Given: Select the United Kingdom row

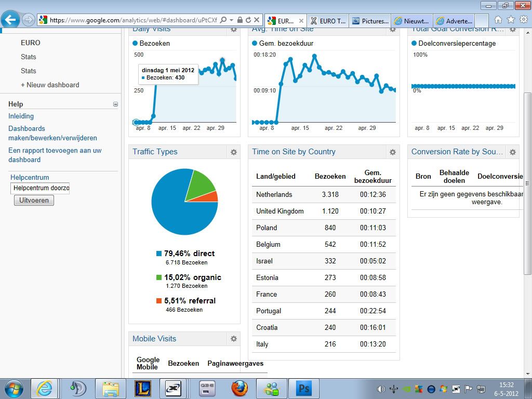Looking at the screenshot, I should tap(324, 211).
